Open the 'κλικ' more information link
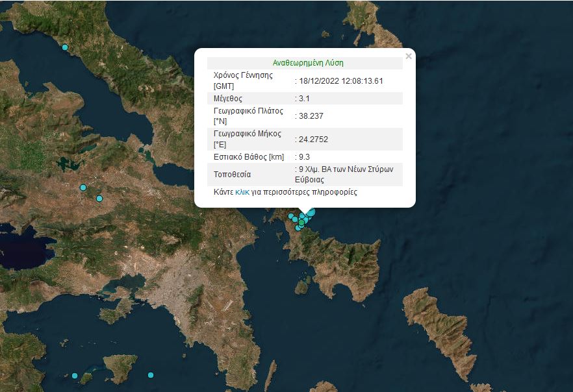573x392 pixels. (242, 193)
